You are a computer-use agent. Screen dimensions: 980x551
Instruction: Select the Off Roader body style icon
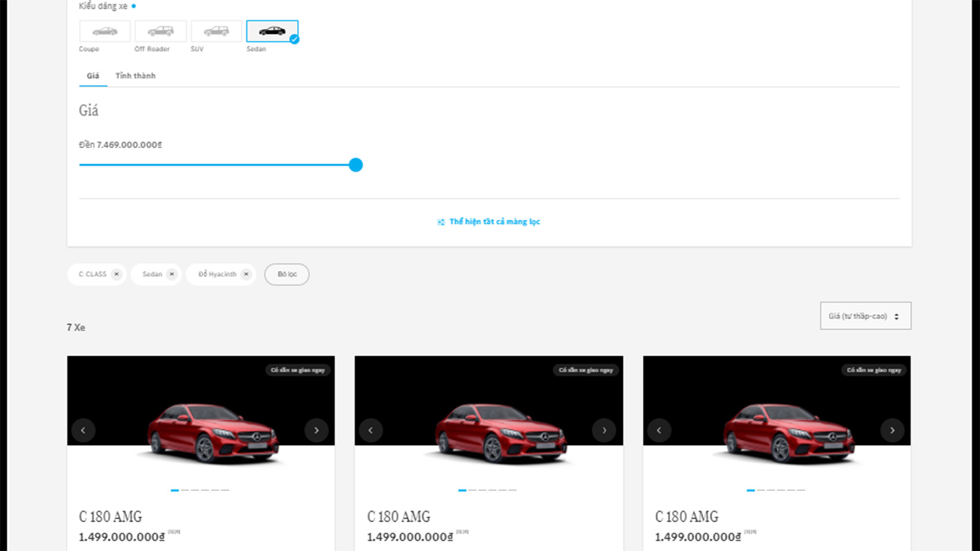pyautogui.click(x=160, y=31)
